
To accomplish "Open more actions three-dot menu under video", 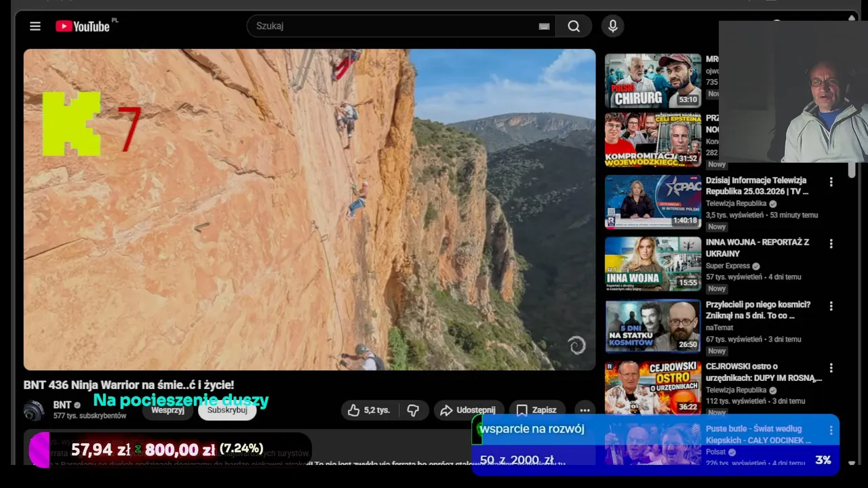I will click(585, 410).
